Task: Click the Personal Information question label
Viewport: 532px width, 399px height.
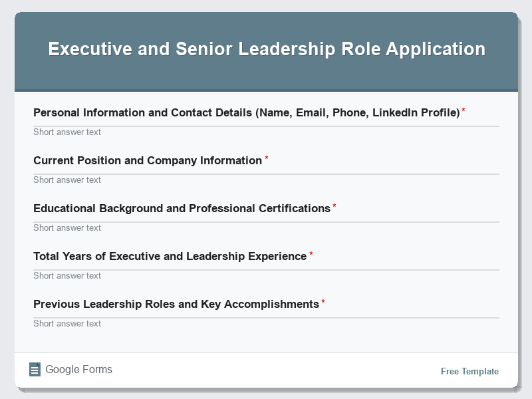Action: 247,112
